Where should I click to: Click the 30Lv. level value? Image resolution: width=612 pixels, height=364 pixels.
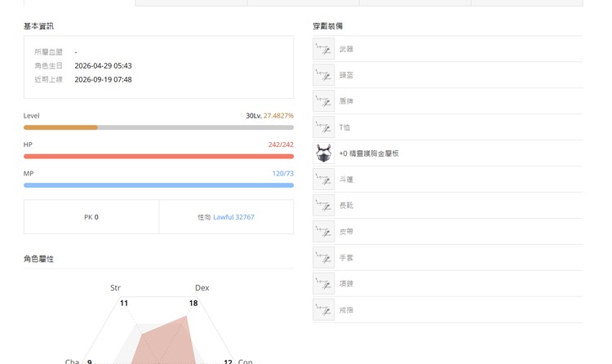point(254,116)
